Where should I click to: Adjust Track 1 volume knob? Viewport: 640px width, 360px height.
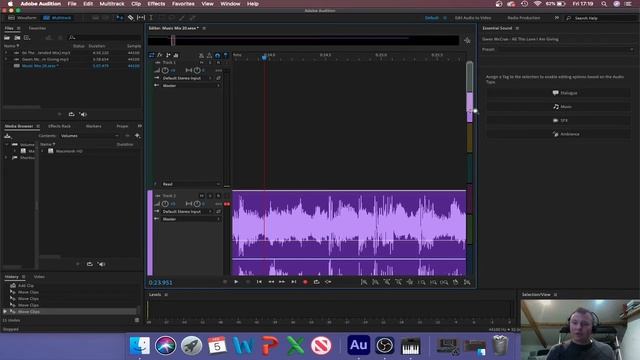click(x=165, y=70)
